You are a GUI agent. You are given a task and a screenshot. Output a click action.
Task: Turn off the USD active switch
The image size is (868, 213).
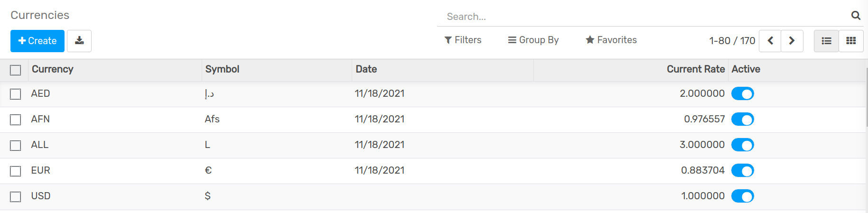(x=742, y=196)
